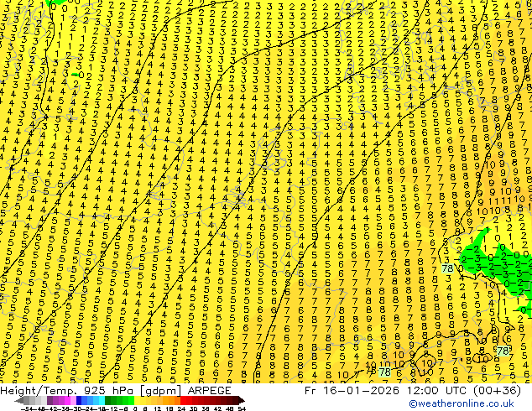Click the 78 height label beside the green cold area
The image size is (532, 411).
447,268
